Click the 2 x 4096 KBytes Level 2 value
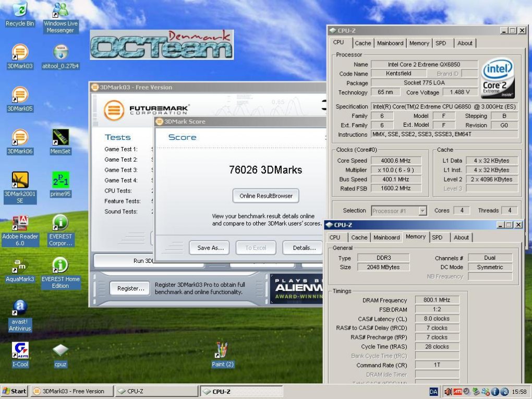Viewport: 532px width, 399px height. [x=491, y=179]
